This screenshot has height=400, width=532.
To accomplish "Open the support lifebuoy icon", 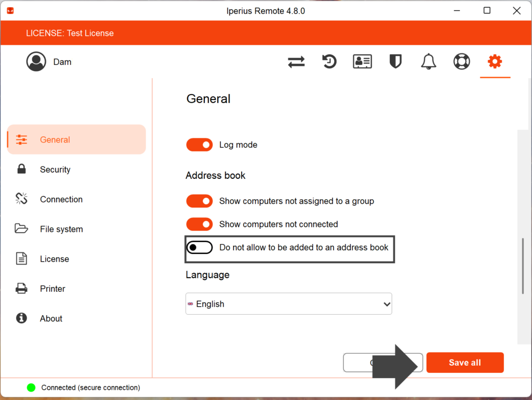I will [462, 61].
